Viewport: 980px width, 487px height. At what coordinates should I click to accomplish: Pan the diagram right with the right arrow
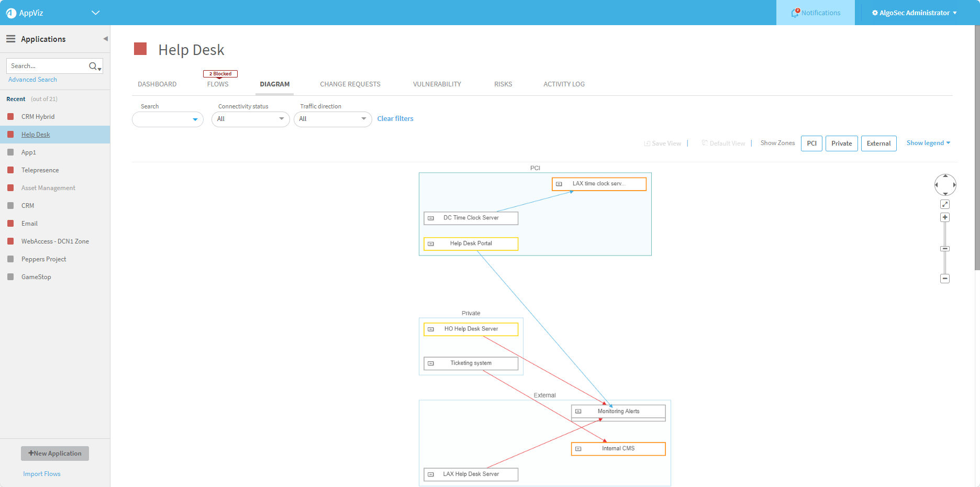click(x=954, y=185)
